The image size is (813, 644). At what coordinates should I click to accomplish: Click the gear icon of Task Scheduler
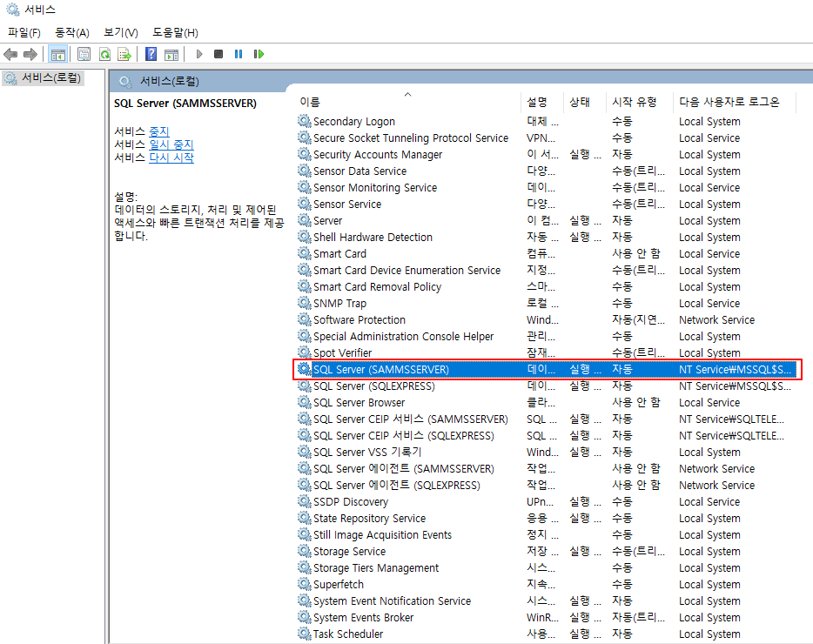click(305, 633)
